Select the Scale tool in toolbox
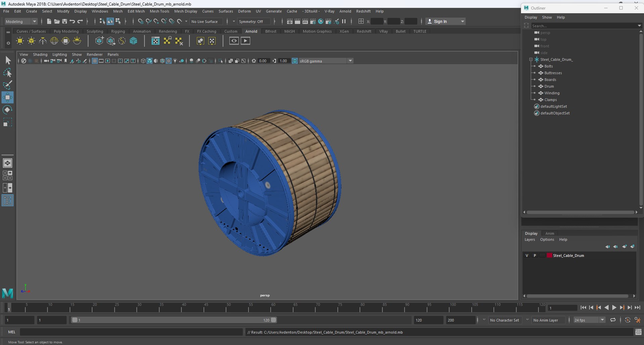 (8, 122)
